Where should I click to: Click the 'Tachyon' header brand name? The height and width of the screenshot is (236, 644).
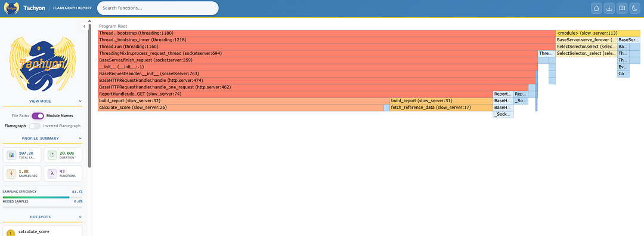34,8
